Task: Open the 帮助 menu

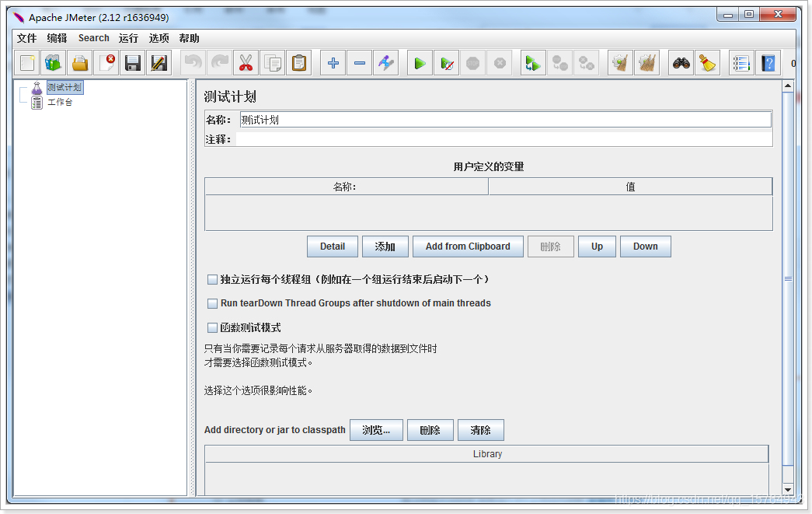Action: tap(189, 38)
